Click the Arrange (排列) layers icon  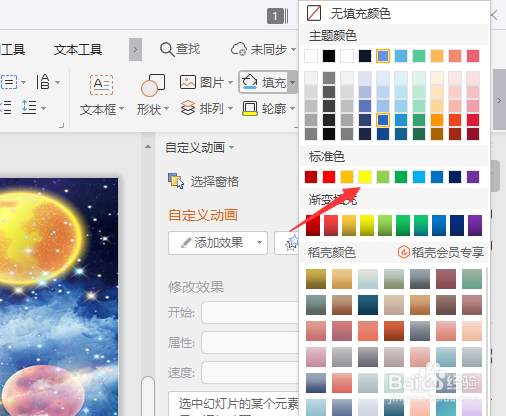pyautogui.click(x=188, y=108)
